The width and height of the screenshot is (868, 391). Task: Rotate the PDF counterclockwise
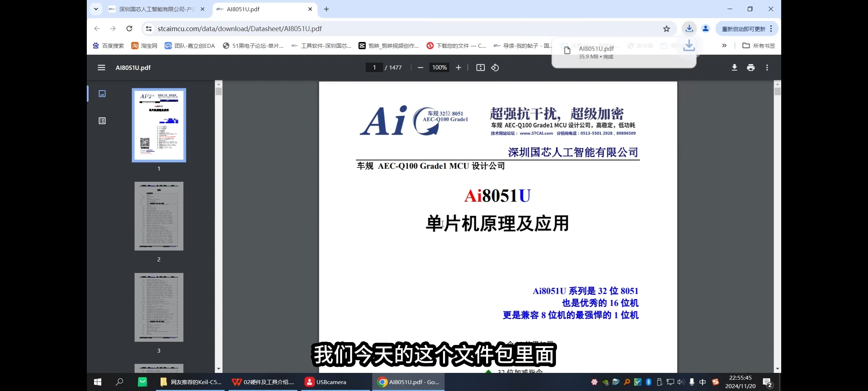pyautogui.click(x=495, y=68)
